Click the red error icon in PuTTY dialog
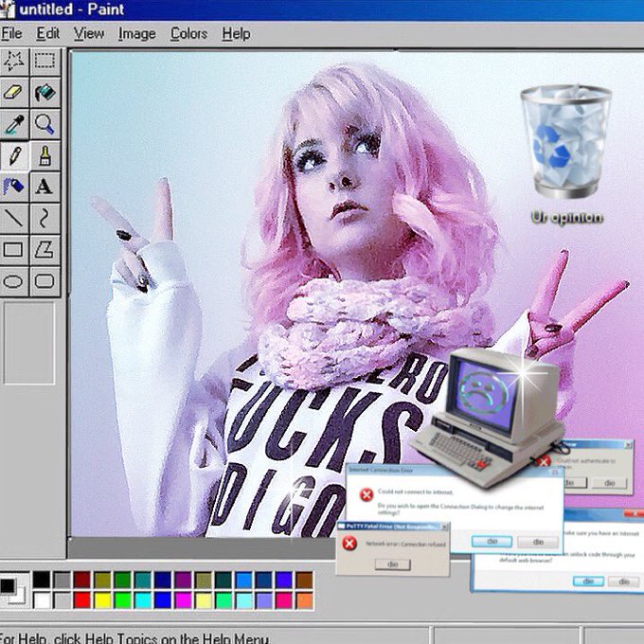The width and height of the screenshot is (644, 644). click(349, 544)
